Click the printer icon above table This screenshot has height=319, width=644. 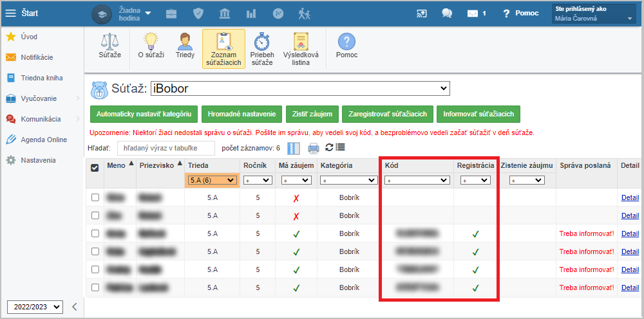(x=314, y=149)
